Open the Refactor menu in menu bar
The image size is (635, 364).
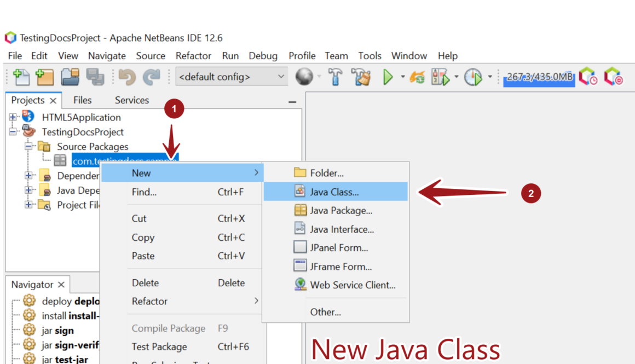(193, 56)
